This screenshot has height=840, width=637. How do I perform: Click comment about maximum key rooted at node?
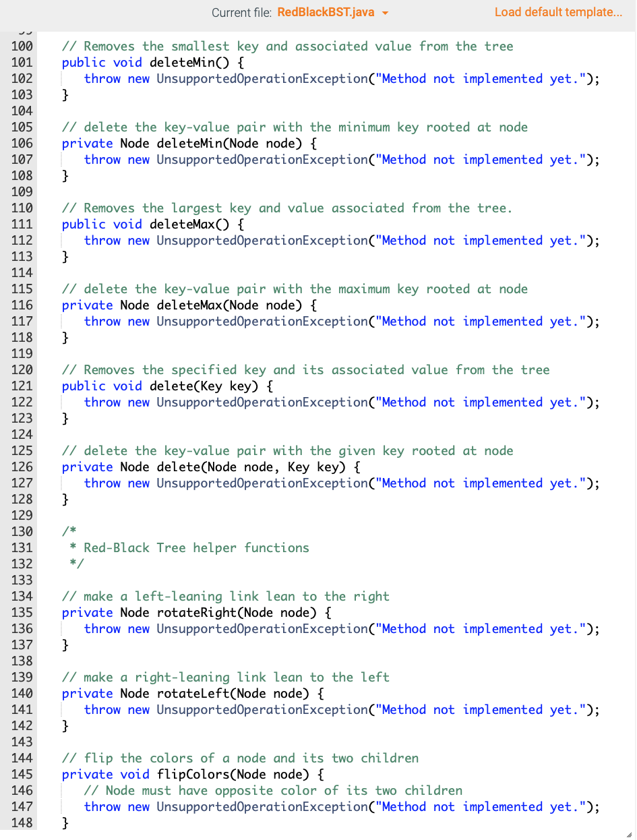click(x=295, y=289)
